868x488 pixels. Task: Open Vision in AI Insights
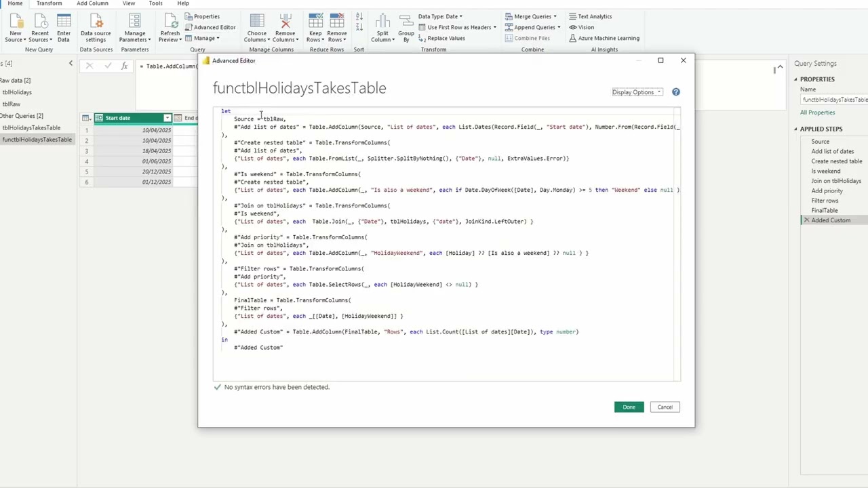coord(581,27)
